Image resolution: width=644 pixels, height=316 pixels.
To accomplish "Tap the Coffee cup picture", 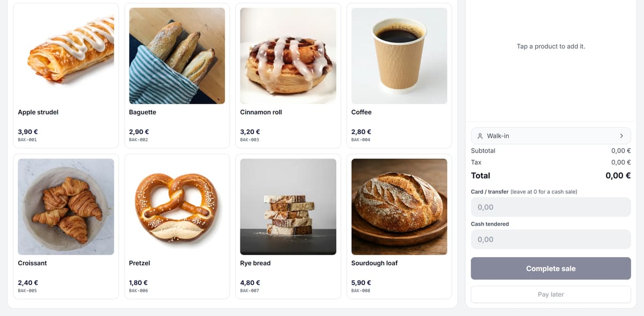I will click(x=399, y=56).
